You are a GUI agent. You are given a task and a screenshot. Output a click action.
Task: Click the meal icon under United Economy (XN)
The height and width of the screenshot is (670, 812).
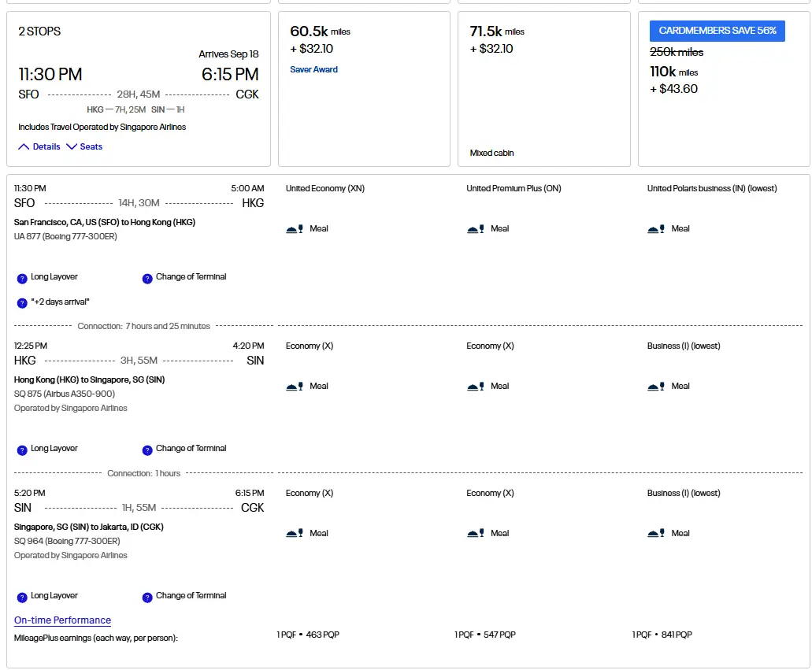(294, 229)
